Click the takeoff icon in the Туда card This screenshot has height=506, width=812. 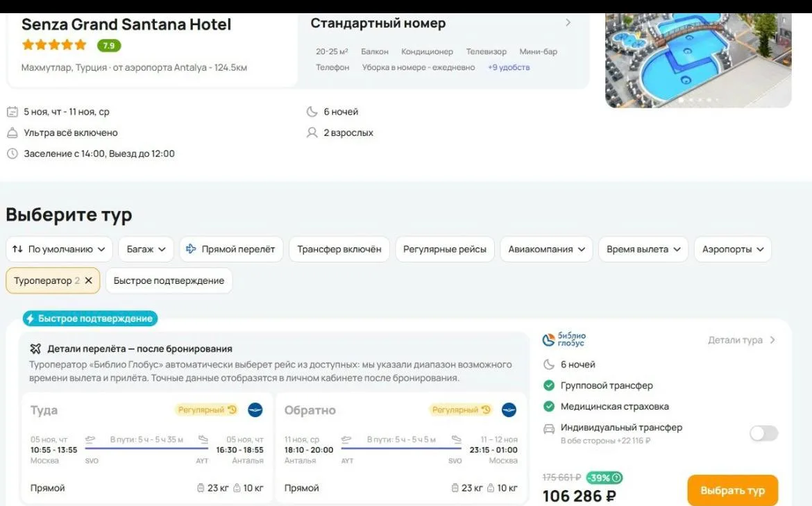(90, 439)
